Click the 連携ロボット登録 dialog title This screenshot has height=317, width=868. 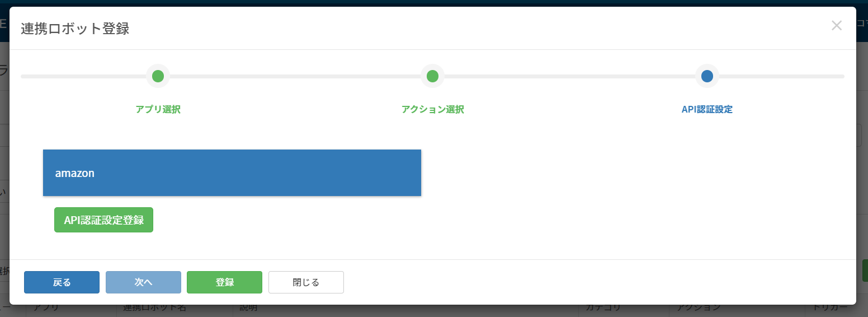[75, 29]
